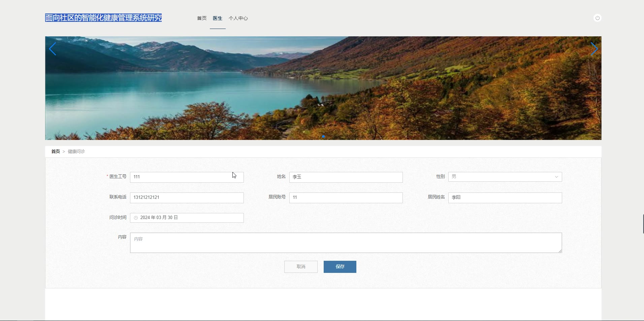The width and height of the screenshot is (644, 321).
Task: Click the 居民账号 label
Action: [x=277, y=197]
